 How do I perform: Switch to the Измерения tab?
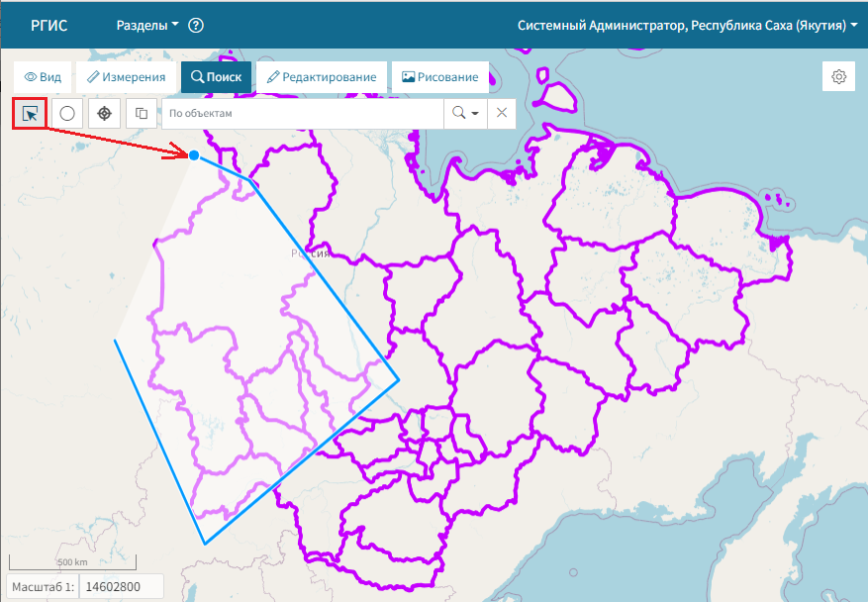pos(126,77)
